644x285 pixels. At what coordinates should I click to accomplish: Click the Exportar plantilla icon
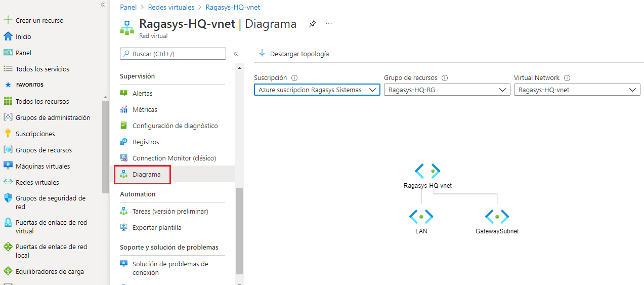(124, 227)
